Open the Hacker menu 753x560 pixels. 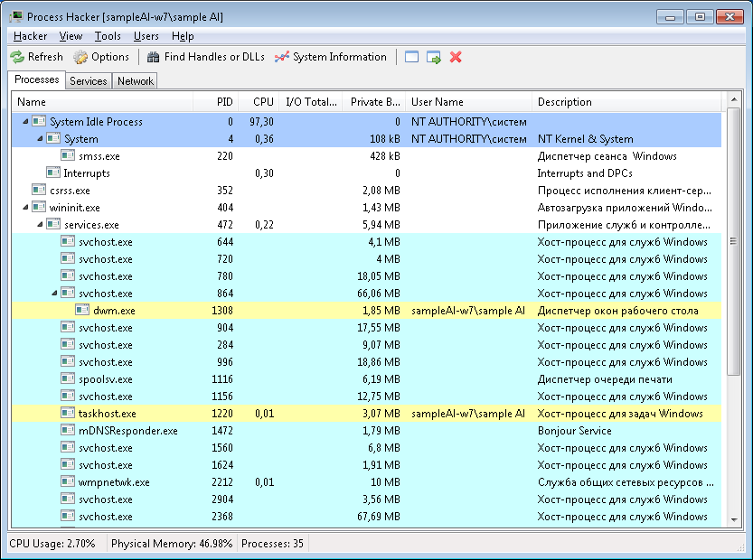[x=31, y=36]
